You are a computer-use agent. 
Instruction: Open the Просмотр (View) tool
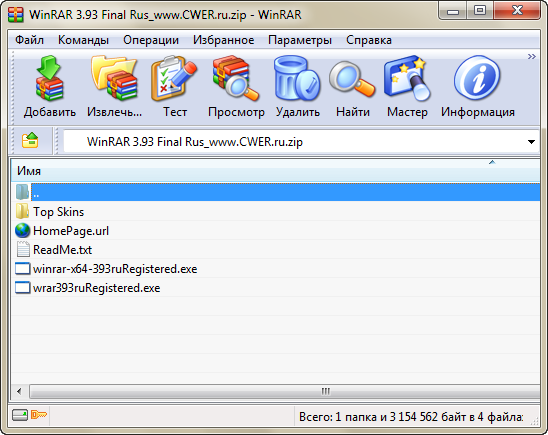tap(236, 78)
